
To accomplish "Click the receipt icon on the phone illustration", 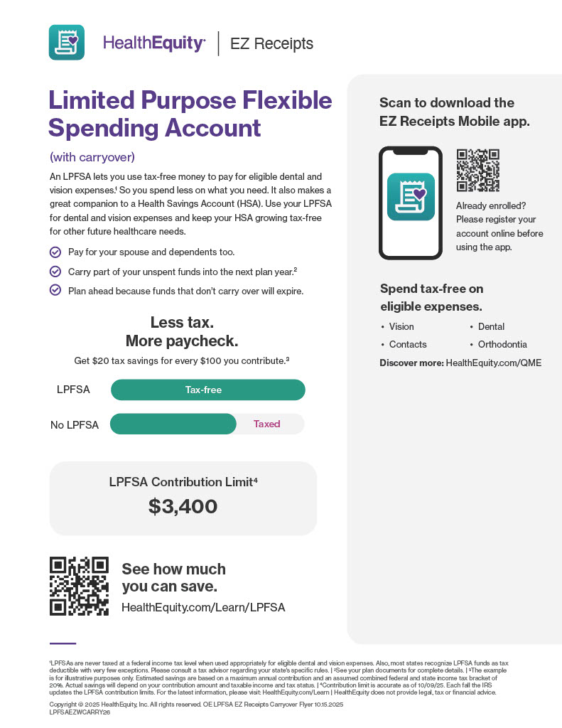I will [x=410, y=196].
